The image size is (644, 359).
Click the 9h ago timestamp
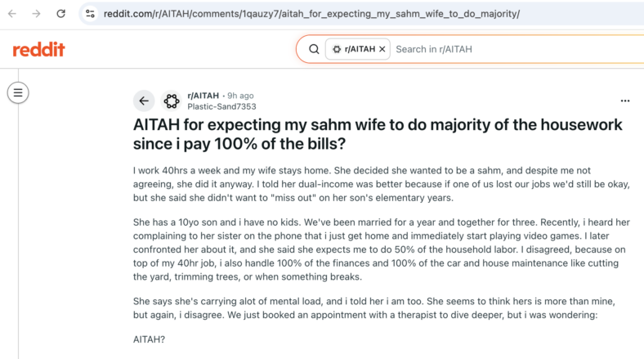click(240, 96)
